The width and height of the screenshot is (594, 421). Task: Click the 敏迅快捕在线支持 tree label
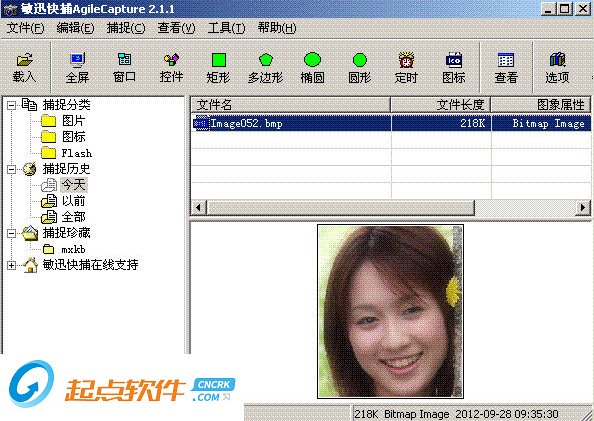pos(90,264)
